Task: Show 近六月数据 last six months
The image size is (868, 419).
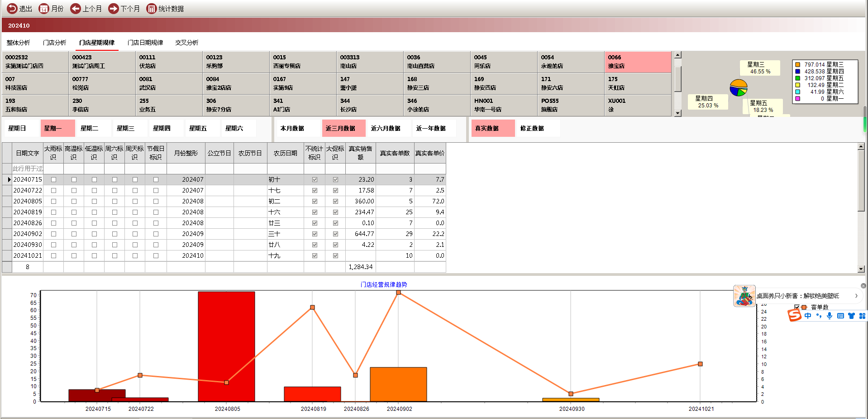Action: tap(389, 128)
